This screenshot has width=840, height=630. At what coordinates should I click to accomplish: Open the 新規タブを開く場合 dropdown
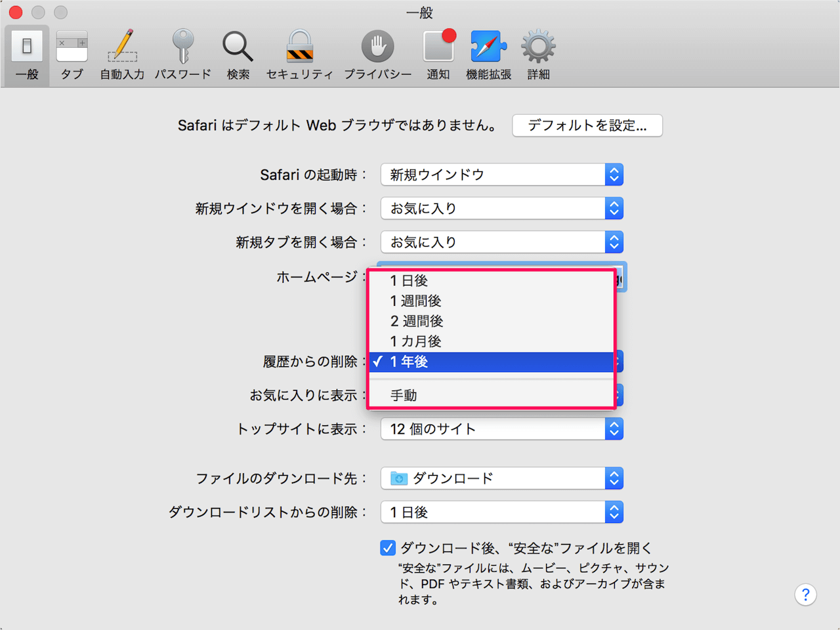pyautogui.click(x=502, y=242)
